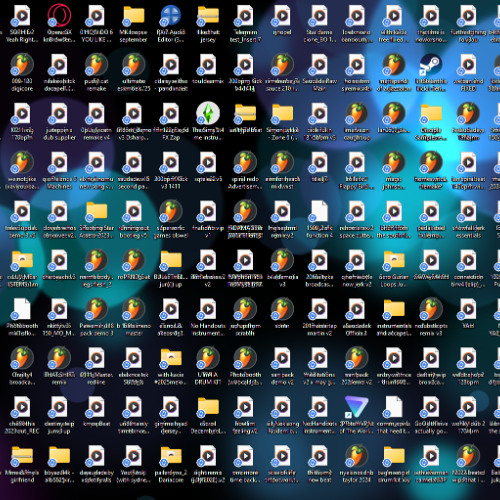The width and height of the screenshot is (500, 500).
Task: Open the 'girlfriend' folder
Action: [22, 456]
